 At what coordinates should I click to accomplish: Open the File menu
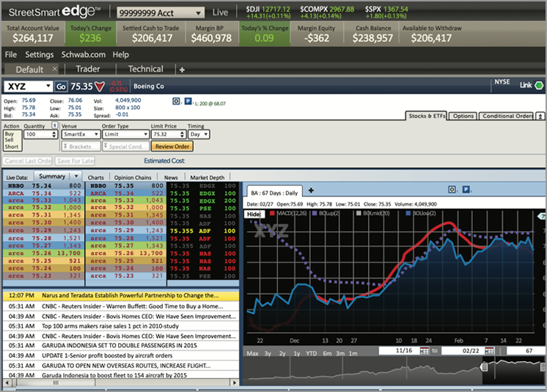pyautogui.click(x=11, y=55)
